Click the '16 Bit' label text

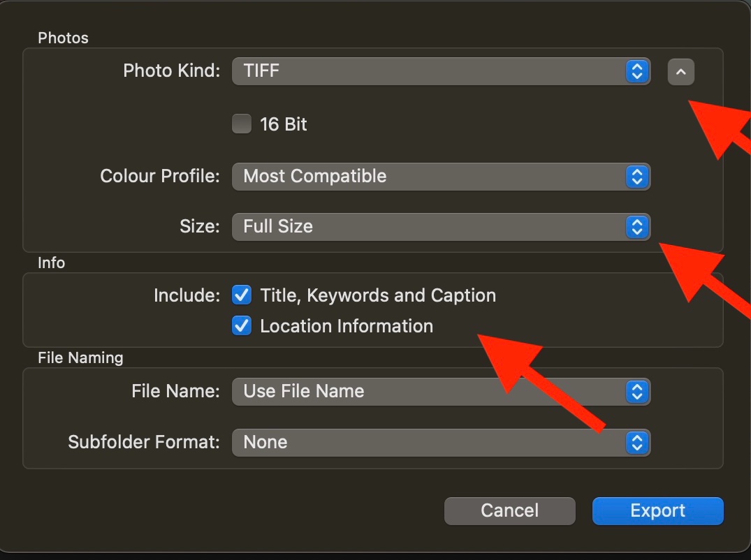[x=284, y=124]
